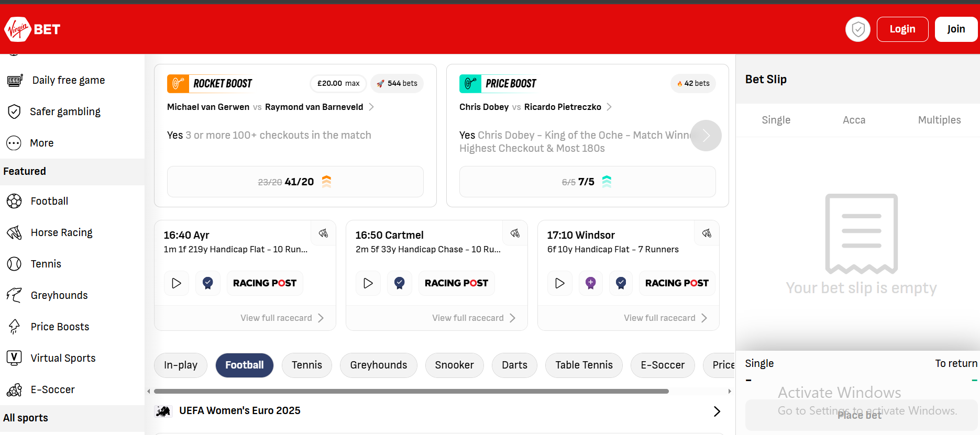Click the All sports heading
The image size is (980, 435).
26,418
